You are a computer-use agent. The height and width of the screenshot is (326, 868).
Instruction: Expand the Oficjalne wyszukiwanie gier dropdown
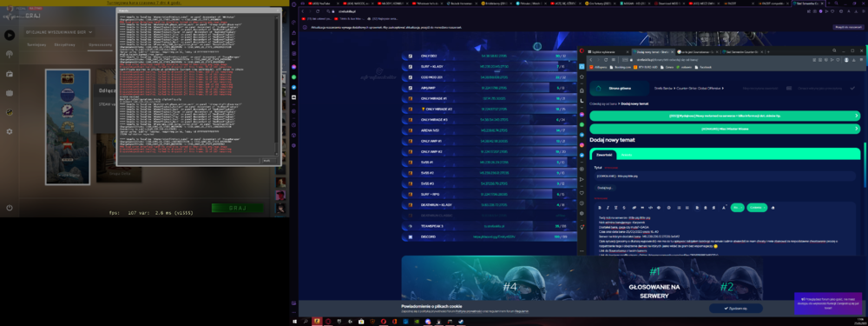tap(60, 32)
